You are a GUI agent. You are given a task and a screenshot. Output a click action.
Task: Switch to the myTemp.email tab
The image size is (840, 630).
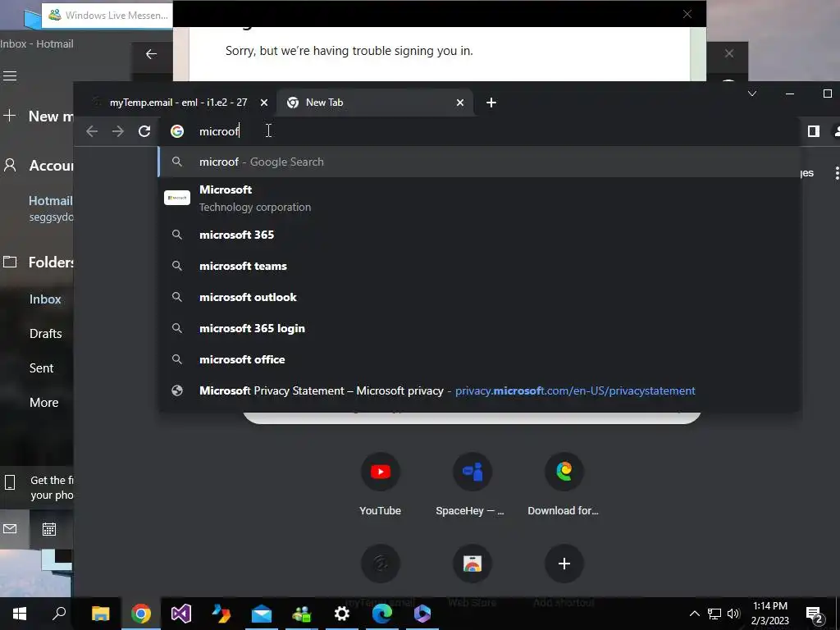(178, 103)
